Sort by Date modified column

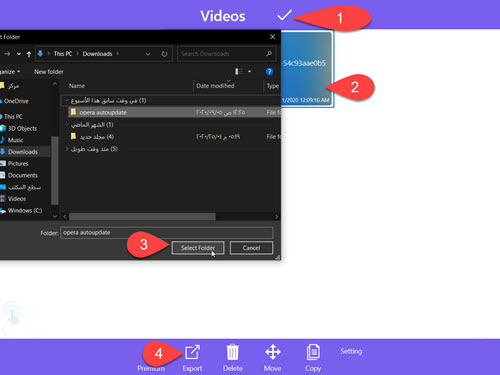click(215, 86)
